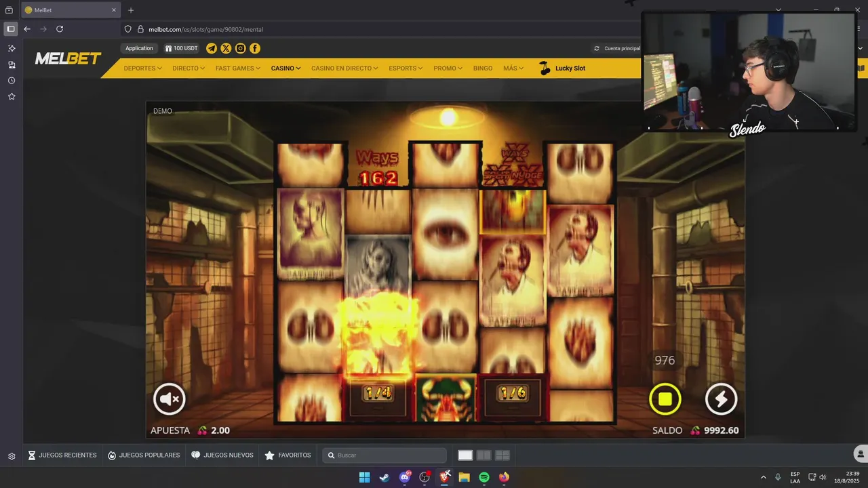
Task: Go back in browser history
Action: tap(27, 29)
